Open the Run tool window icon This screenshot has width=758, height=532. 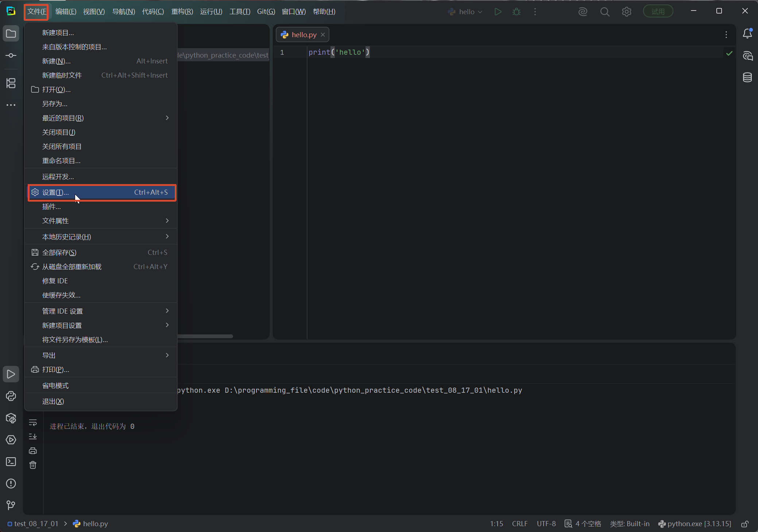point(11,374)
